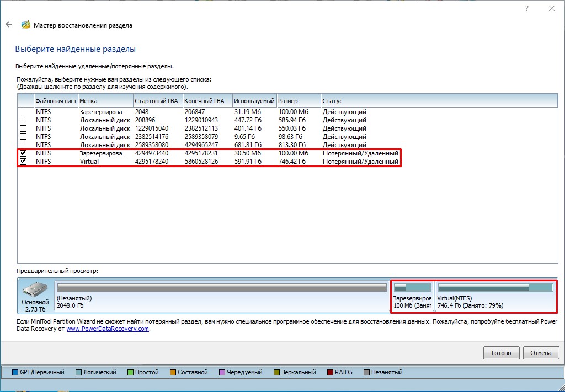Sort by Файловая система column header
The image size is (565, 392).
point(56,101)
